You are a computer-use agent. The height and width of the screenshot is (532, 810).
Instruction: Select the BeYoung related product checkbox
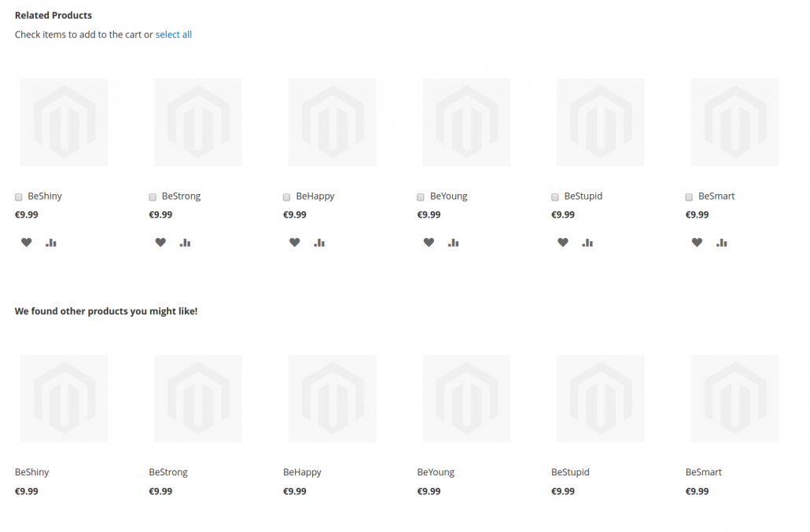(421, 197)
